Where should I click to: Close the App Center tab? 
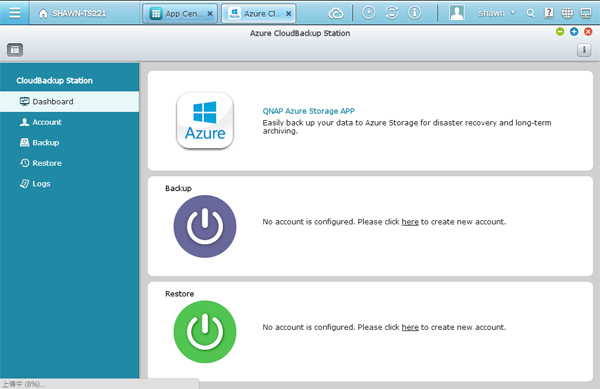210,14
